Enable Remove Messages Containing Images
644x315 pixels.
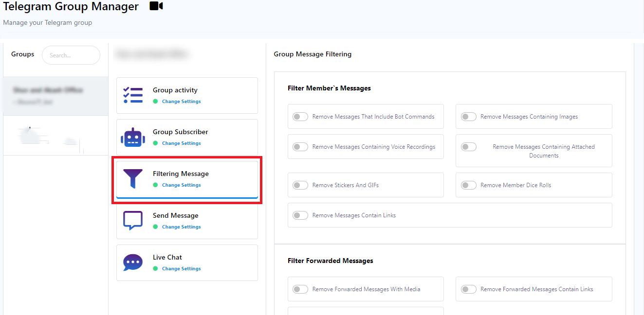tap(469, 117)
